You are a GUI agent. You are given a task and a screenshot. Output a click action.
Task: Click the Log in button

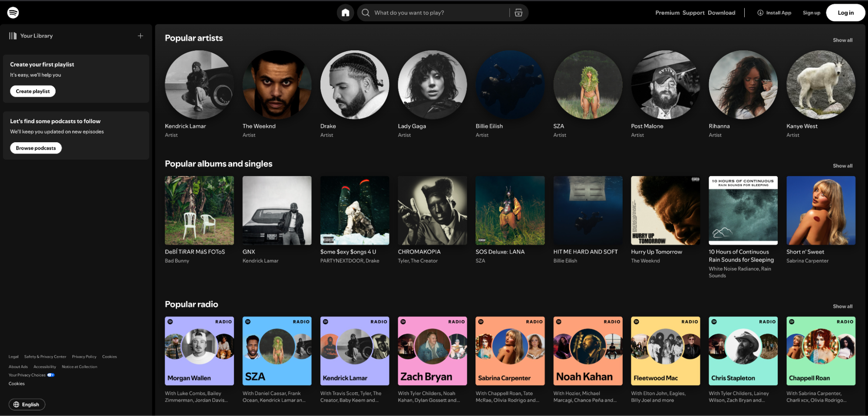click(x=845, y=13)
